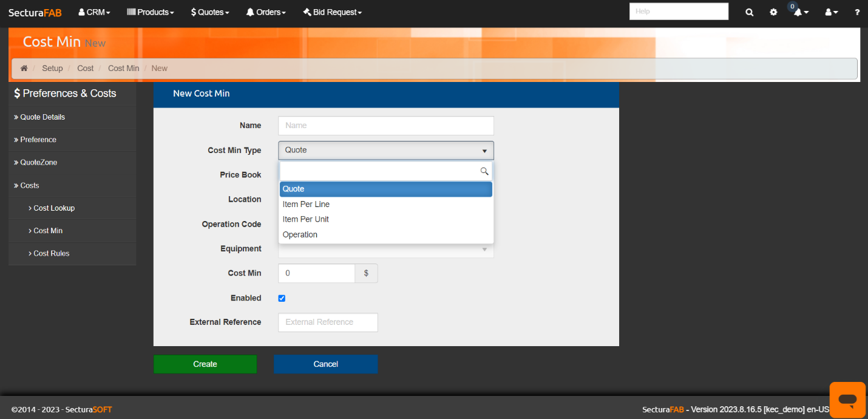Open the Bid Request menu
This screenshot has height=419, width=868.
(332, 12)
